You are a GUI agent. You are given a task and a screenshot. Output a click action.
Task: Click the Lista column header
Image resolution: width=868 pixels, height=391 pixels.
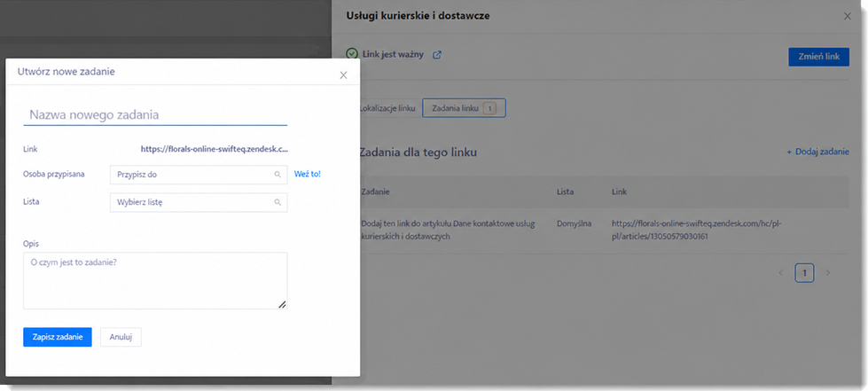[565, 192]
